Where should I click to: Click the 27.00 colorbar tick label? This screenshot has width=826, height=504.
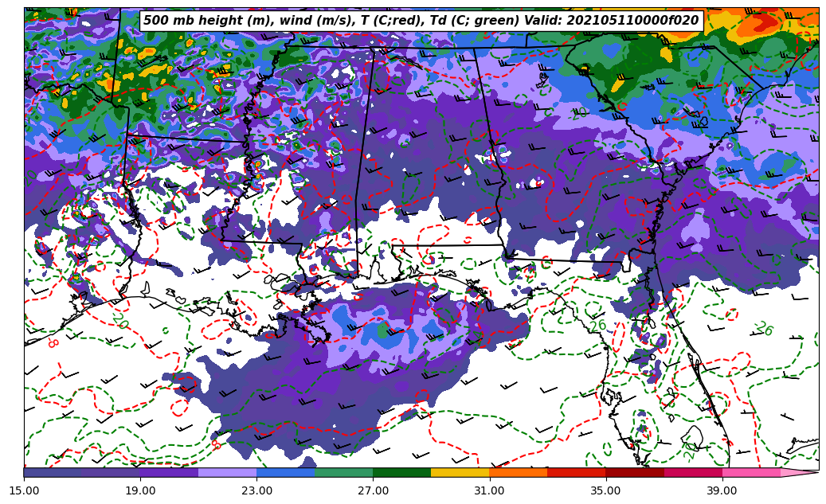(373, 490)
